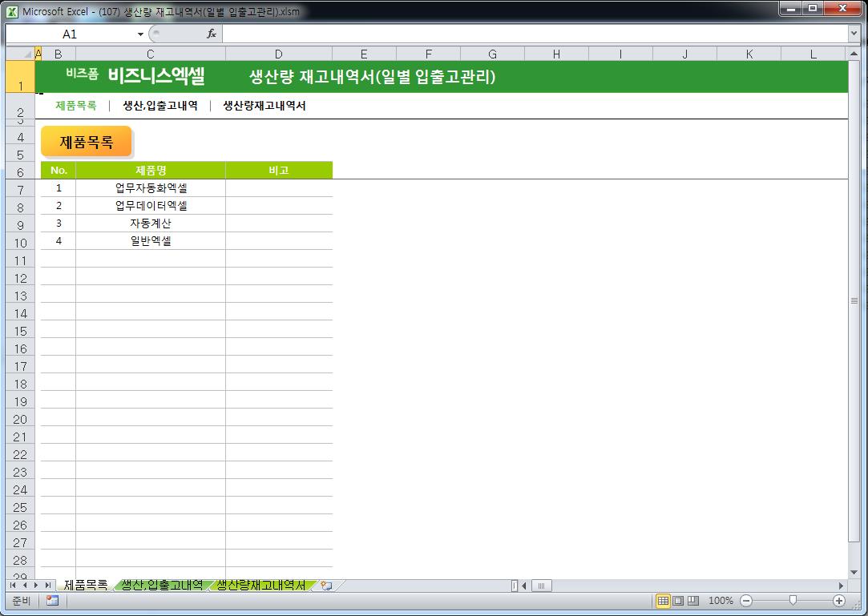Click horizontal scrollbar right arrow
The image size is (868, 616).
(x=841, y=586)
